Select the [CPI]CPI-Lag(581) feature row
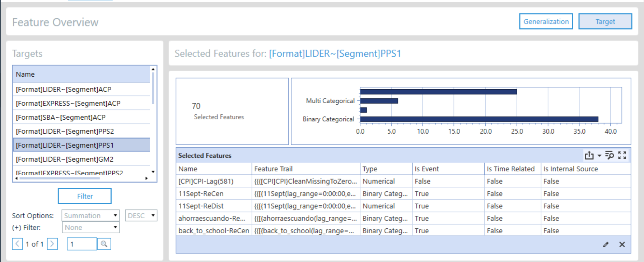Screen dimensions: 644x262 pyautogui.click(x=403, y=181)
